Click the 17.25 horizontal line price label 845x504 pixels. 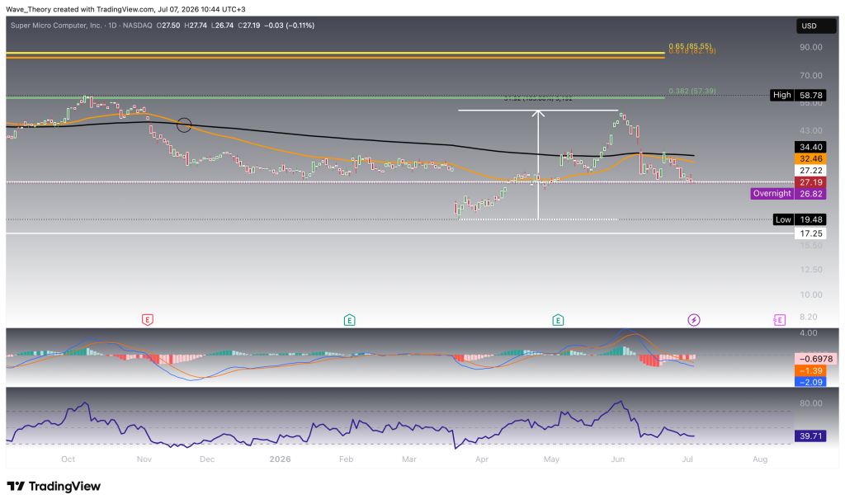[x=810, y=233]
